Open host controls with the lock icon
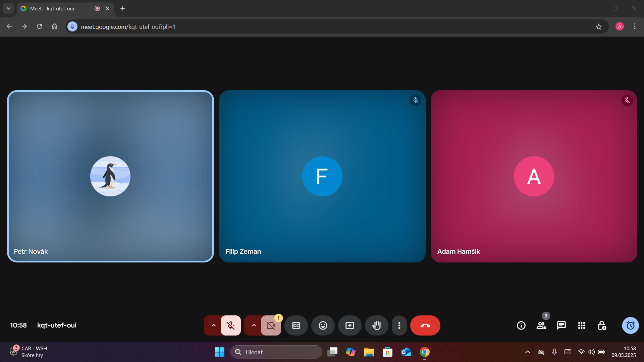Image resolution: width=644 pixels, height=362 pixels. pyautogui.click(x=602, y=325)
